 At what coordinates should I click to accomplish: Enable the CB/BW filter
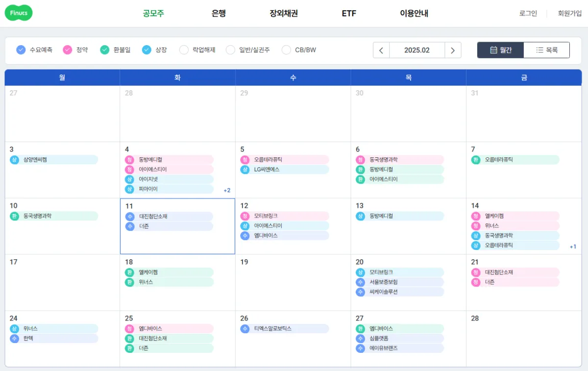pyautogui.click(x=286, y=49)
